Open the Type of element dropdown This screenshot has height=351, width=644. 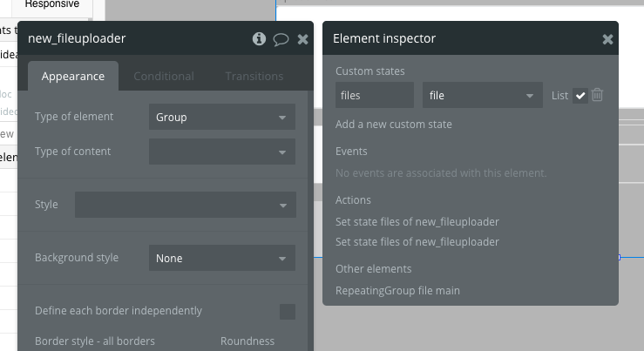point(221,117)
